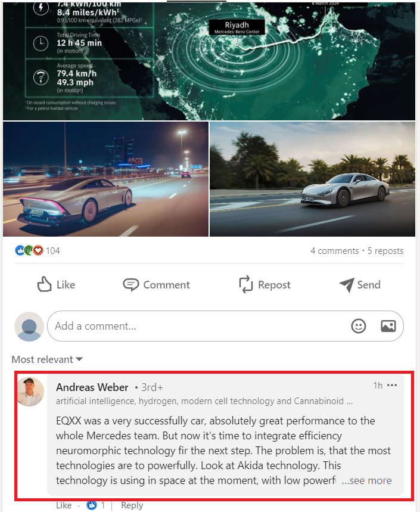Click the Send paper plane icon
The width and height of the screenshot is (420, 512).
pos(347,285)
